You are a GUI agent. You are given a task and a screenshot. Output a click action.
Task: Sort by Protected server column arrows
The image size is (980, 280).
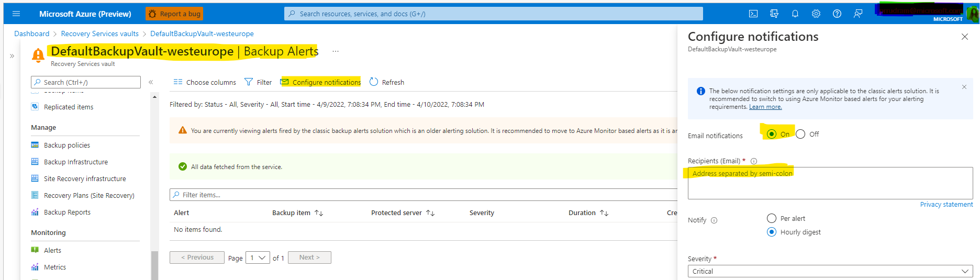click(430, 213)
